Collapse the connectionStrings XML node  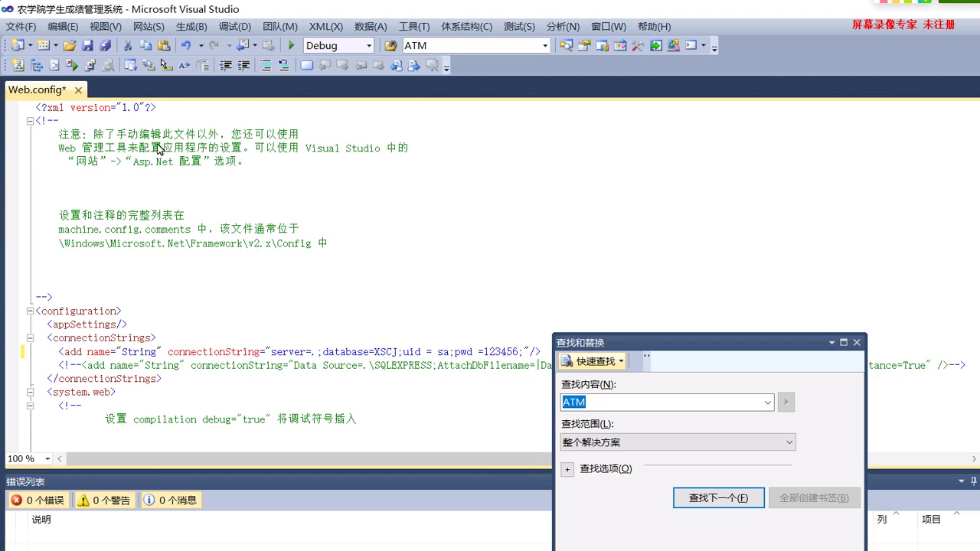(x=30, y=338)
